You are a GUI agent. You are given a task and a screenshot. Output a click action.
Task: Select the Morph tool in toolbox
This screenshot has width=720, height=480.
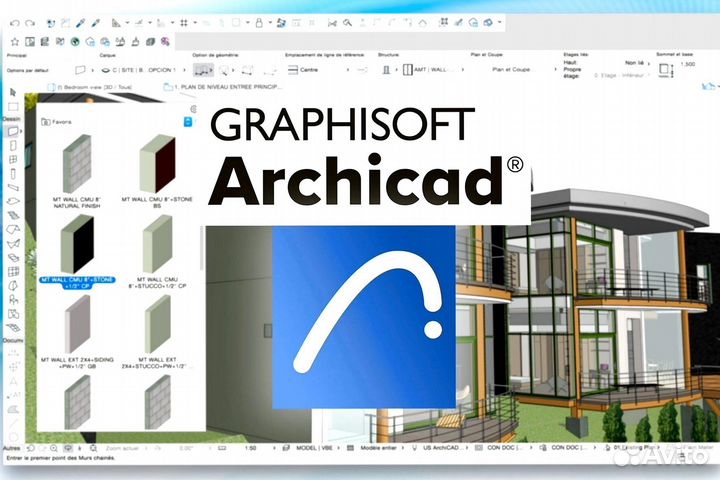[x=13, y=286]
